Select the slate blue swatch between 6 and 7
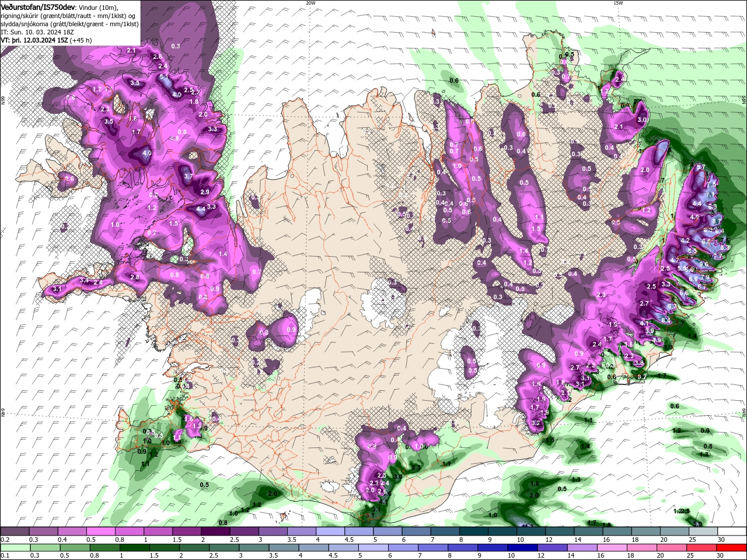The width and height of the screenshot is (747, 560). [417, 531]
